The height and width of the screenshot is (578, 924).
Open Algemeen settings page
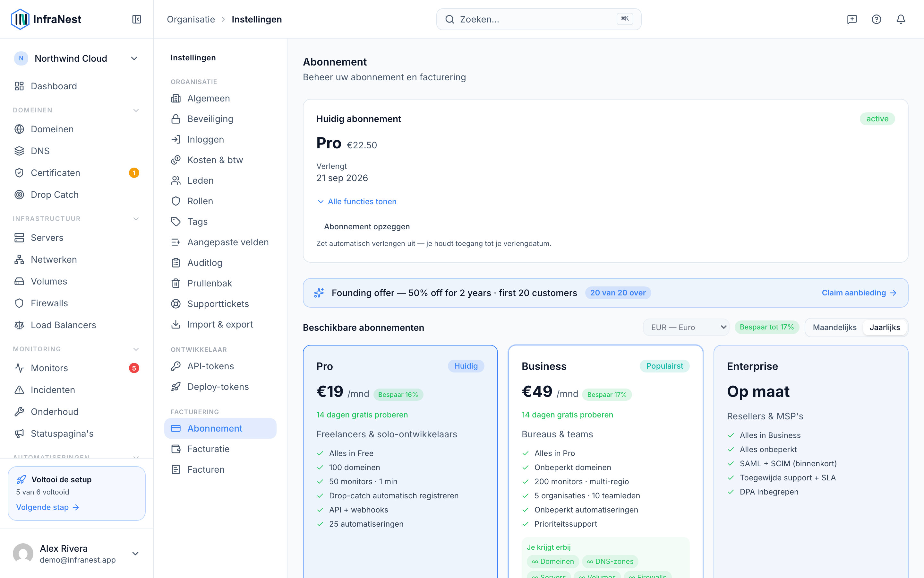220,98
